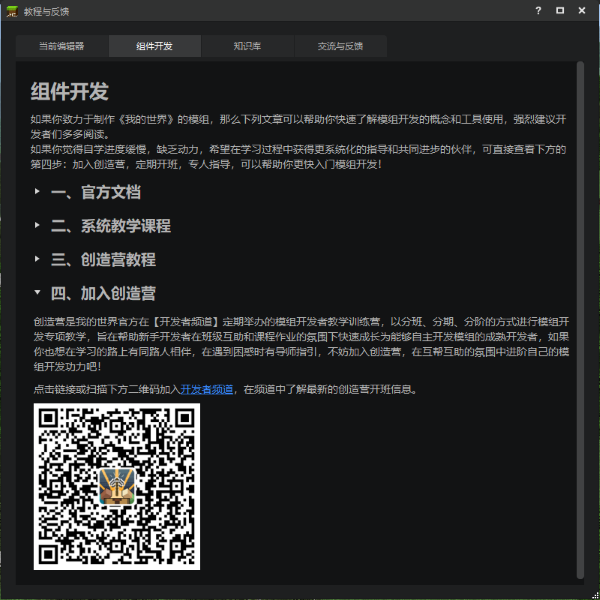Click the help question mark button

click(538, 11)
